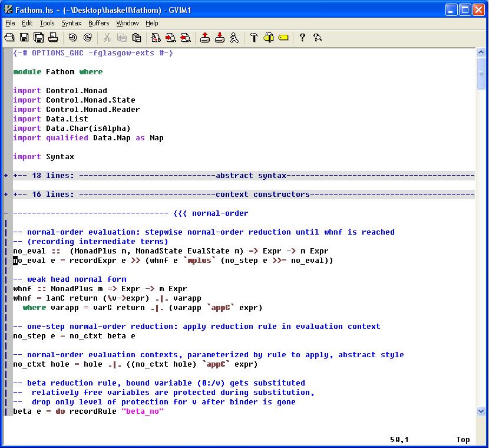Run Make using the hammer icon
Screen dimensions: 489x448
pyautogui.click(x=254, y=38)
